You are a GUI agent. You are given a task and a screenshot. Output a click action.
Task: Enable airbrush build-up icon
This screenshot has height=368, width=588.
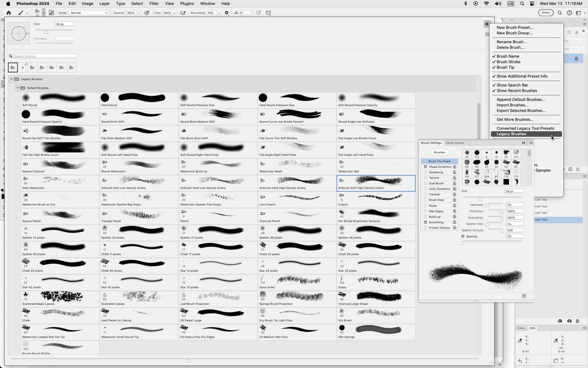click(x=183, y=13)
